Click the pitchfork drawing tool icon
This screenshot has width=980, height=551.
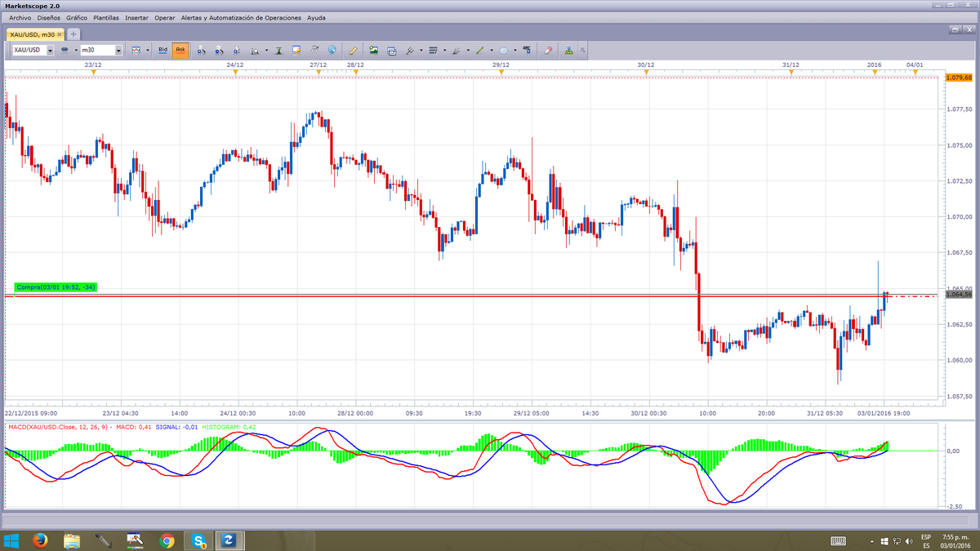click(x=410, y=50)
